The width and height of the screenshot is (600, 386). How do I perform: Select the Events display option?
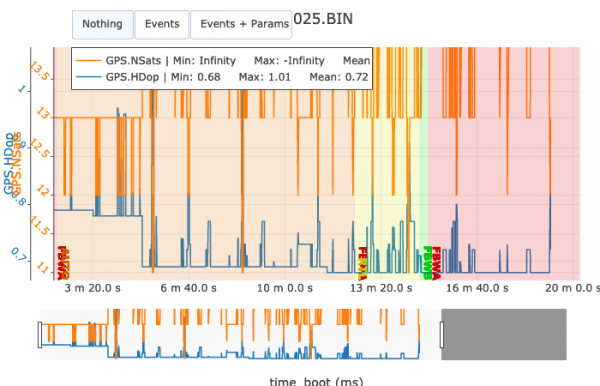point(162,24)
